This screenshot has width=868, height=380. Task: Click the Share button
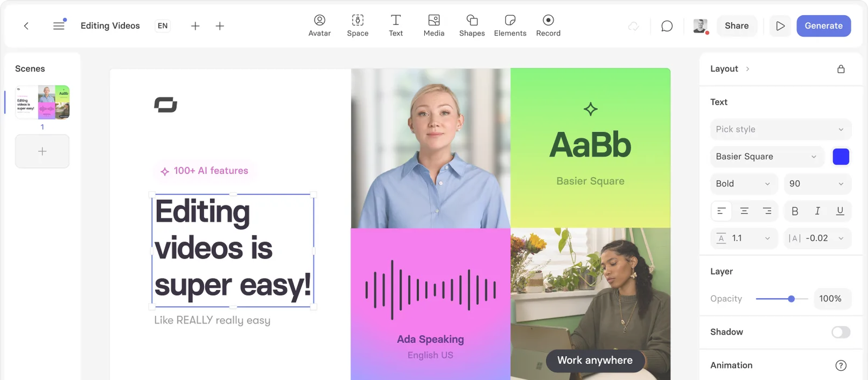pyautogui.click(x=737, y=25)
